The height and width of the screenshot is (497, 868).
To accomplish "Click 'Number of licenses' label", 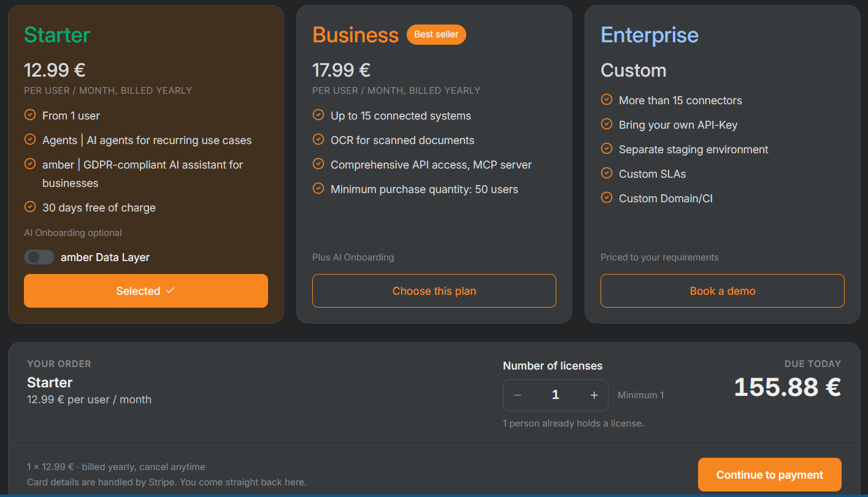I will 553,366.
